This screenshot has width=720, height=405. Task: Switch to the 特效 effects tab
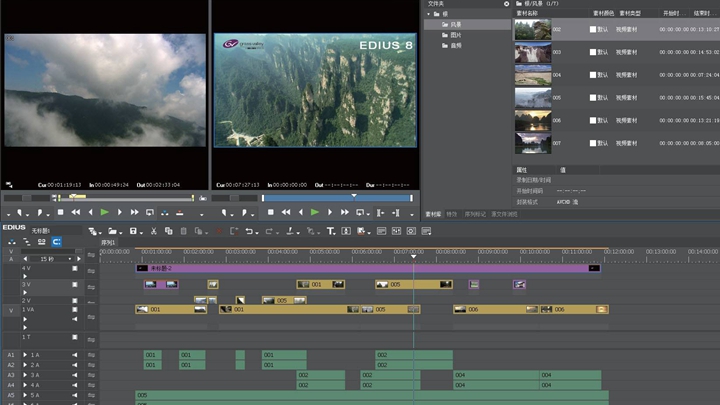[452, 214]
